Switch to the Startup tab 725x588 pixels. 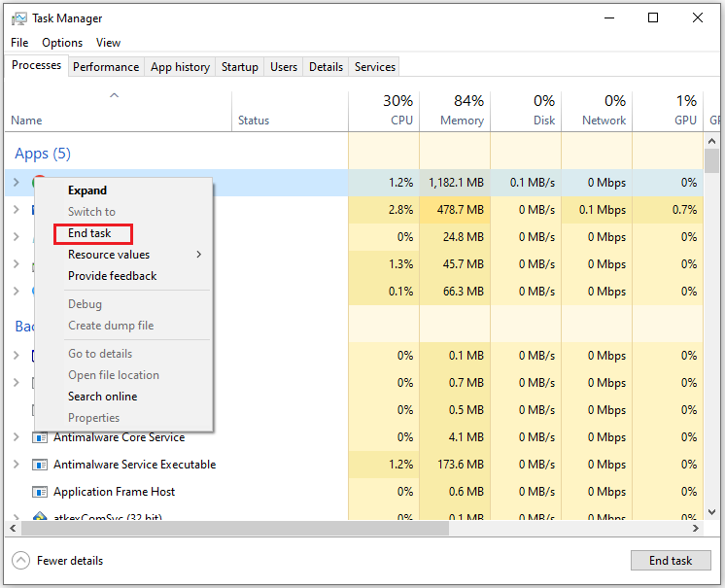(x=239, y=67)
